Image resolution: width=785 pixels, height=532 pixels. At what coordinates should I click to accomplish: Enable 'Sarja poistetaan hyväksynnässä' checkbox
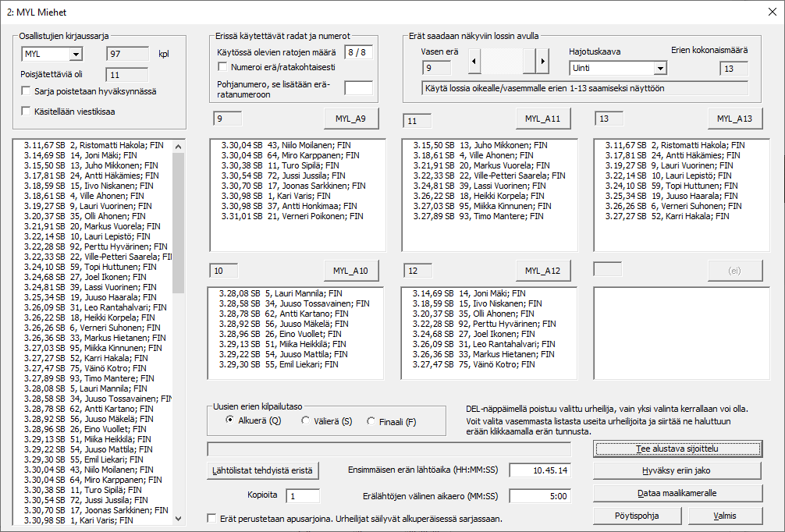pos(27,91)
